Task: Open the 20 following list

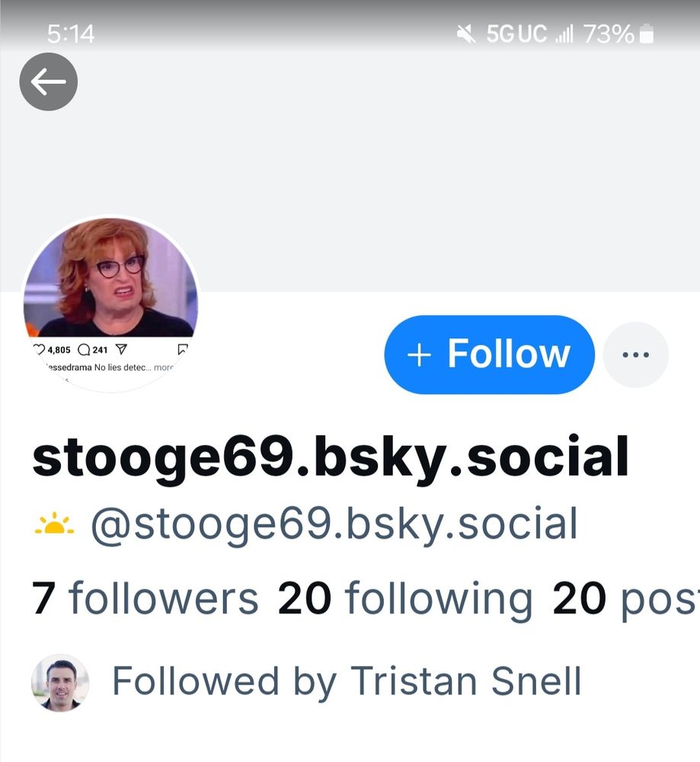Action: pyautogui.click(x=405, y=598)
